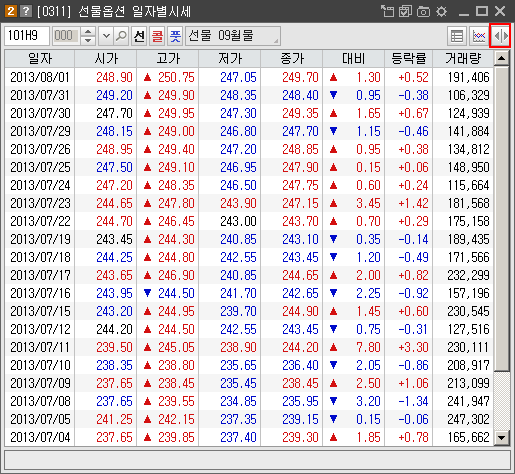Switch to table list view icon
Viewport: 515px width, 474px height.
[456, 36]
